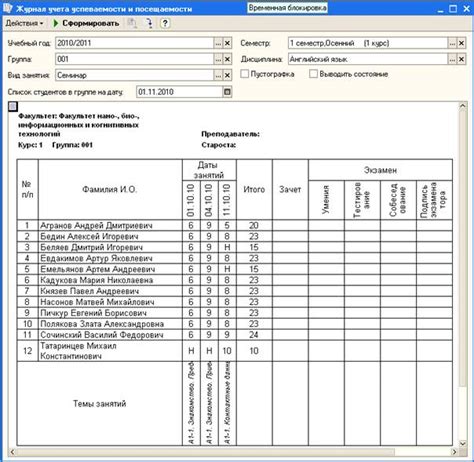Click the grayed copy icon in toolbar
Viewport: 474px width, 462px height.
tap(132, 23)
